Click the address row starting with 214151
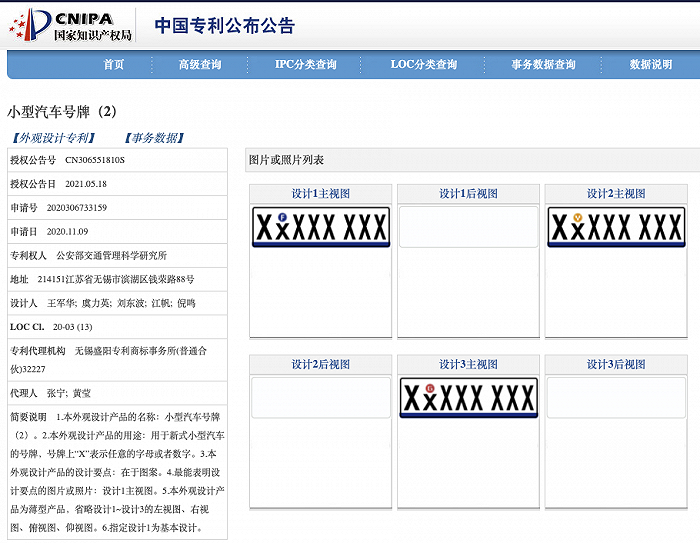Viewport: 700px width, 543px height. [117, 280]
